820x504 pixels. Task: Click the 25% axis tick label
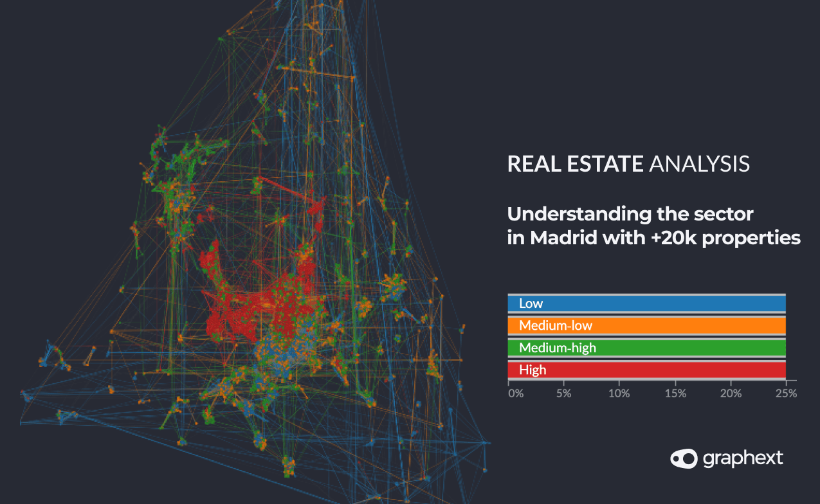click(787, 393)
